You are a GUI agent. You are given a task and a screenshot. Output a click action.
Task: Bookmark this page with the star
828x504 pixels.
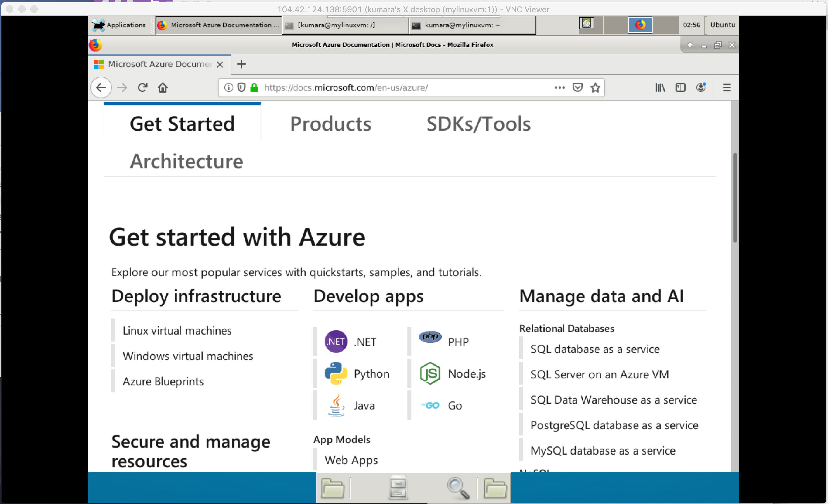tap(595, 88)
